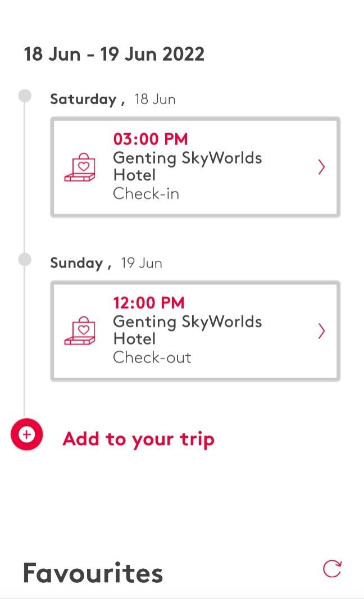364x607 pixels.
Task: Click the Sunday, 19 Jun day label
Action: pyautogui.click(x=106, y=264)
